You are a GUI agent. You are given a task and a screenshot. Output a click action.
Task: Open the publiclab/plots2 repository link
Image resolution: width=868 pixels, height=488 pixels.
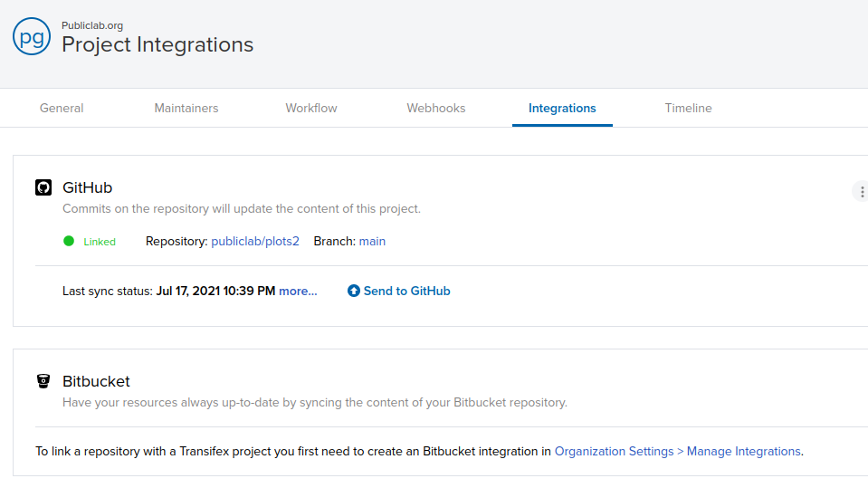(x=255, y=242)
